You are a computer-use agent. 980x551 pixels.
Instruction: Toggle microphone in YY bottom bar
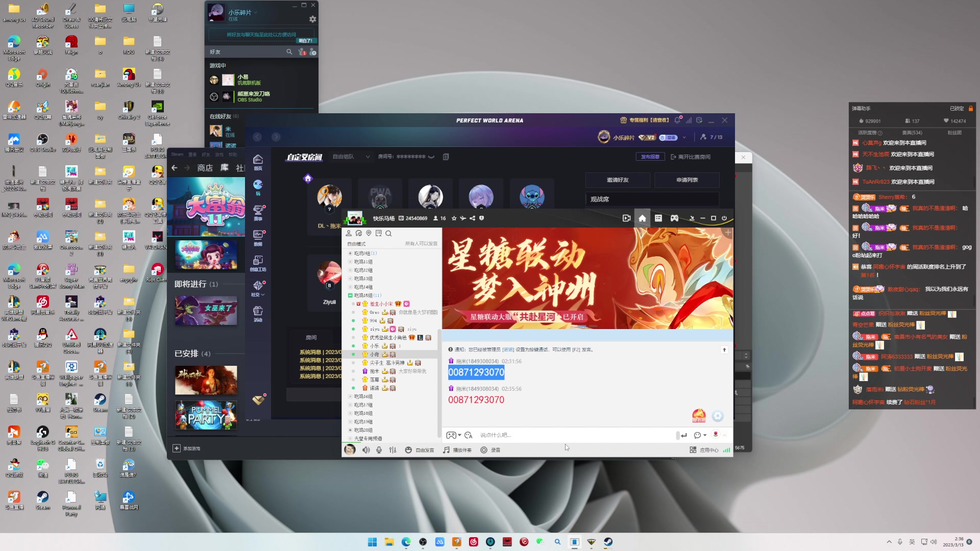point(379,450)
